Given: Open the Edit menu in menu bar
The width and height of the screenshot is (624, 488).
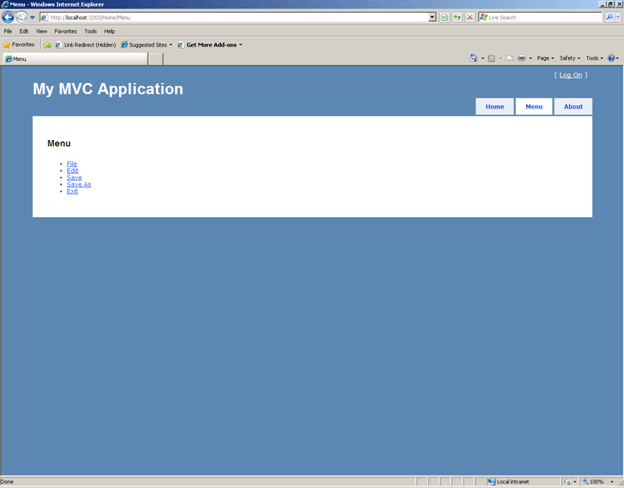Looking at the screenshot, I should coord(24,31).
